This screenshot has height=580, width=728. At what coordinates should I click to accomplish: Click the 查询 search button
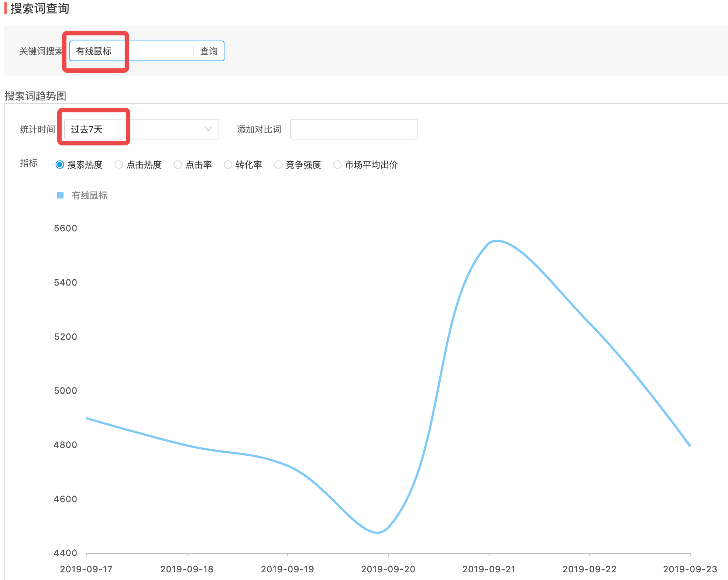[x=209, y=51]
